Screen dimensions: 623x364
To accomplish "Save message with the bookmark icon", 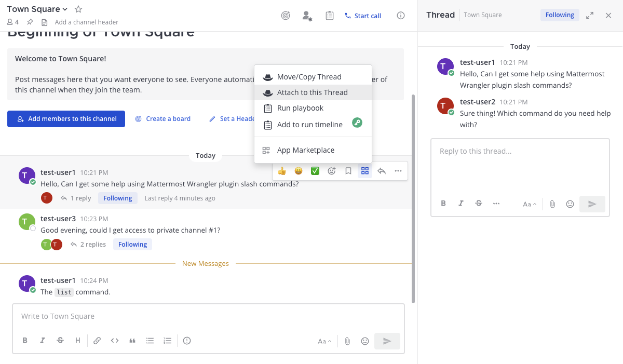I will (x=348, y=171).
